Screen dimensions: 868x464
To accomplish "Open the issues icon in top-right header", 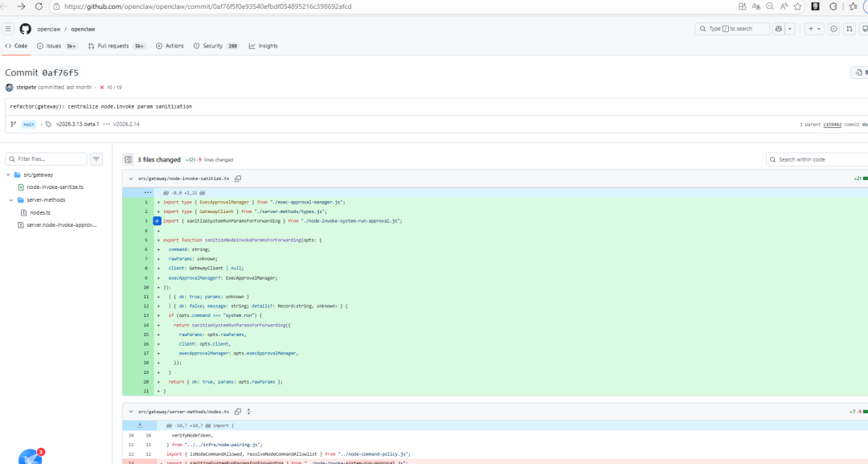I will point(833,29).
